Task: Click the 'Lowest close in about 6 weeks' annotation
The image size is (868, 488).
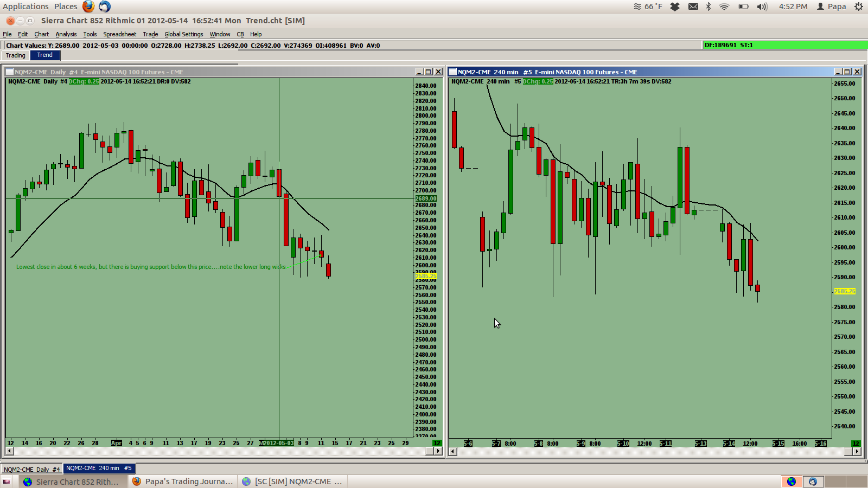Action: pyautogui.click(x=151, y=267)
